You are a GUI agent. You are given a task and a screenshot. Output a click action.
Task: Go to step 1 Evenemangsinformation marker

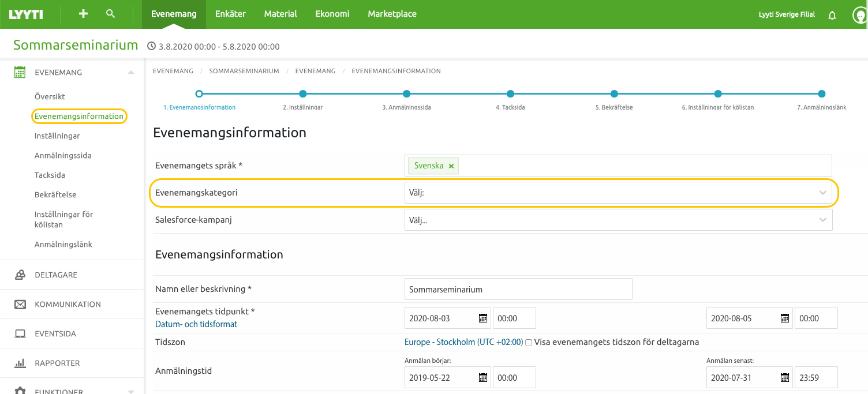click(x=199, y=93)
